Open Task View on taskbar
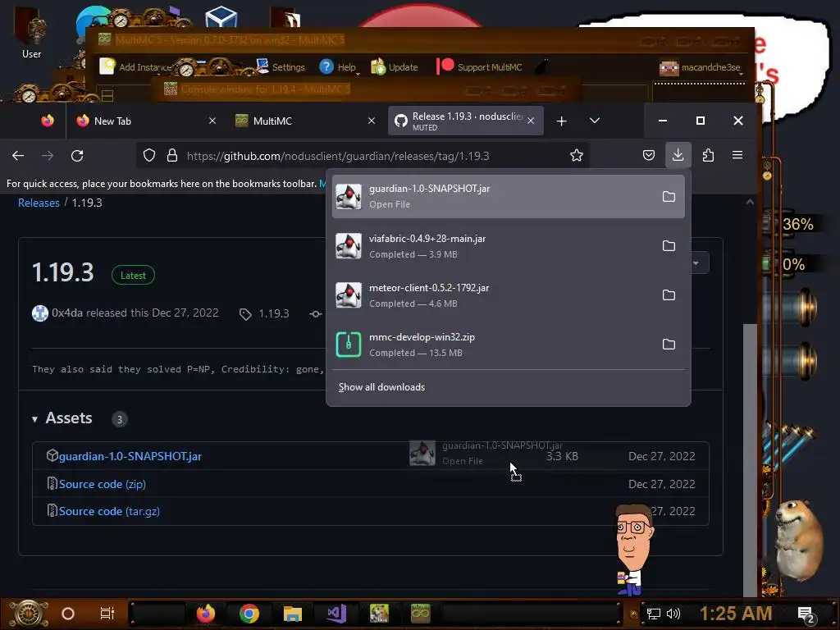 [x=107, y=614]
